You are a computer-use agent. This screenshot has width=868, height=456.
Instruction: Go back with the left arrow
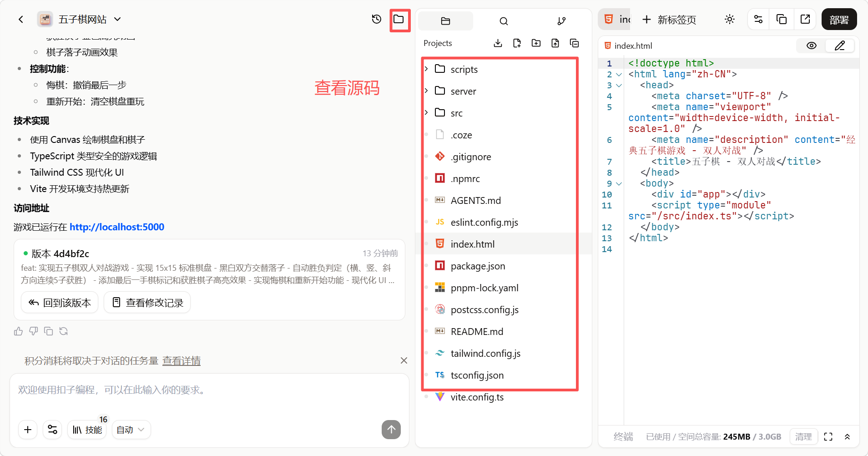20,19
